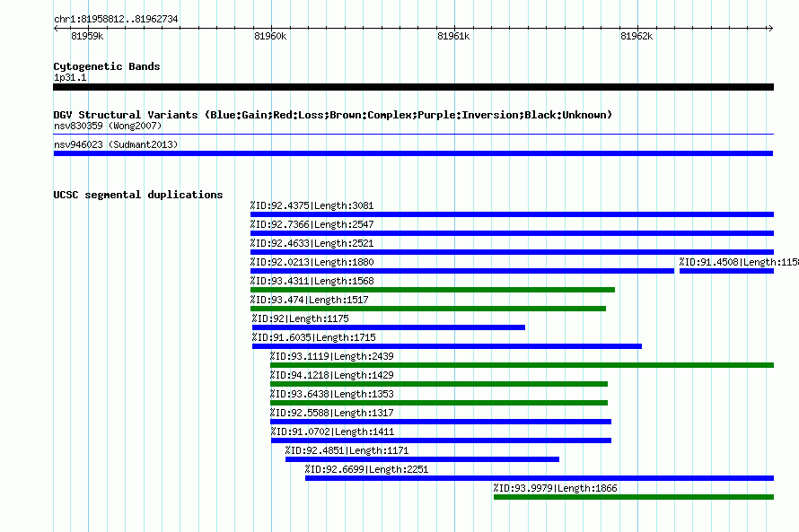Click the %ID:92.4375|Length:3081 label
This screenshot has width=799, height=532.
312,205
